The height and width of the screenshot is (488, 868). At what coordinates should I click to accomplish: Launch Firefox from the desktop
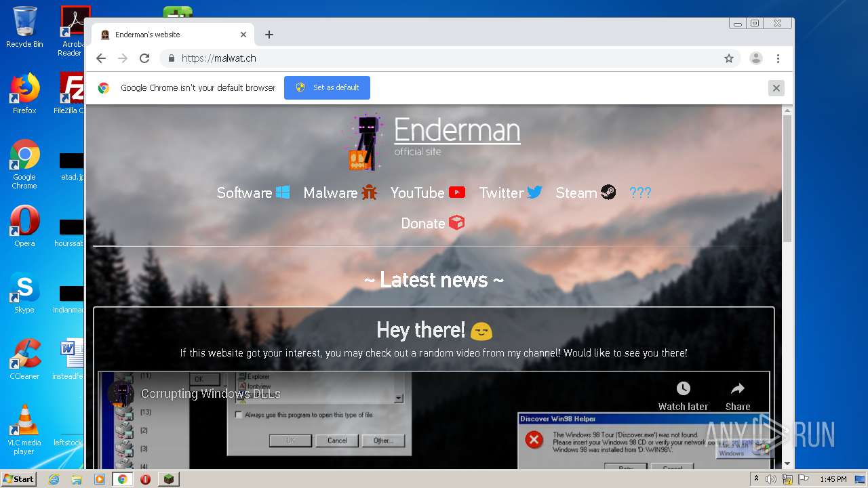click(24, 94)
